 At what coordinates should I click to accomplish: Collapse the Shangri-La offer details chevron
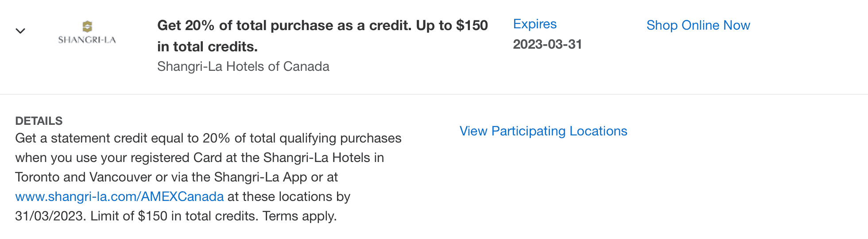(20, 31)
